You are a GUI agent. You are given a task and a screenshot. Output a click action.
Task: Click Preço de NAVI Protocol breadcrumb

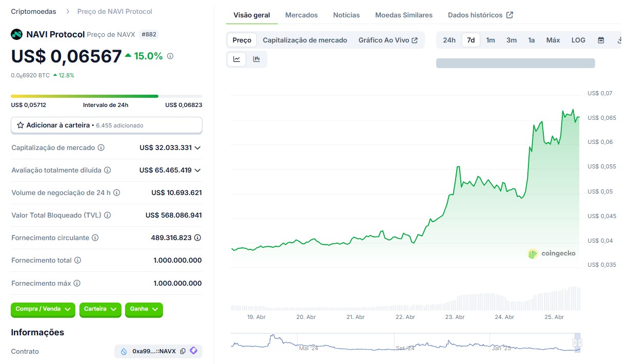click(115, 11)
